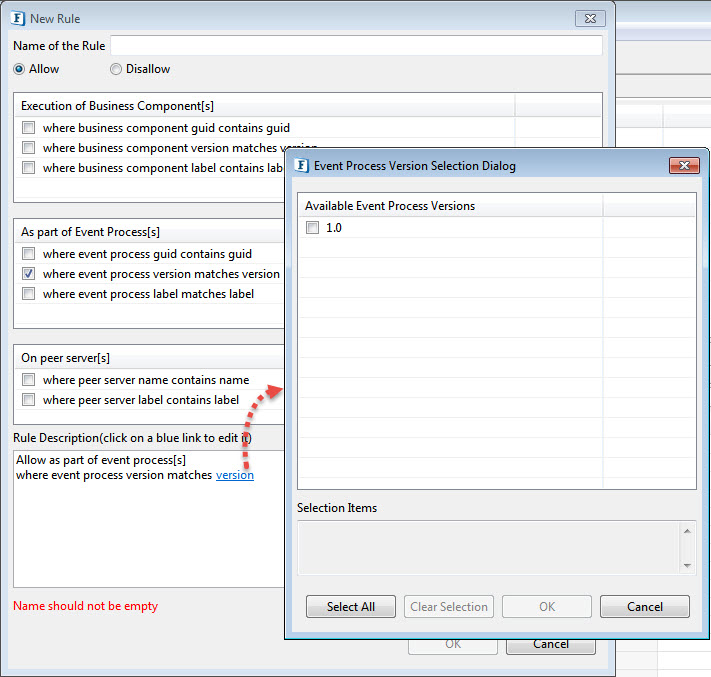Close the Event Process Version Selection Dialog
The image size is (711, 677).
(x=684, y=166)
